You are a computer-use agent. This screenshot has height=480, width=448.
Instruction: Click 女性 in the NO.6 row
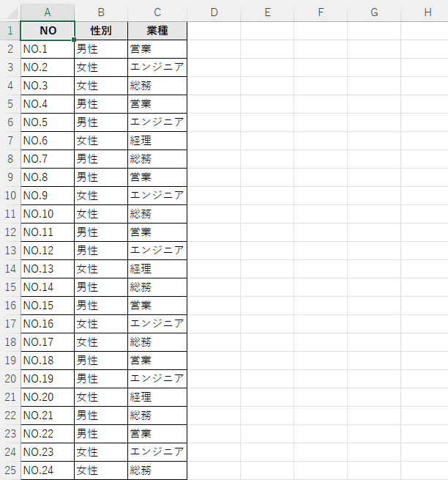(101, 141)
